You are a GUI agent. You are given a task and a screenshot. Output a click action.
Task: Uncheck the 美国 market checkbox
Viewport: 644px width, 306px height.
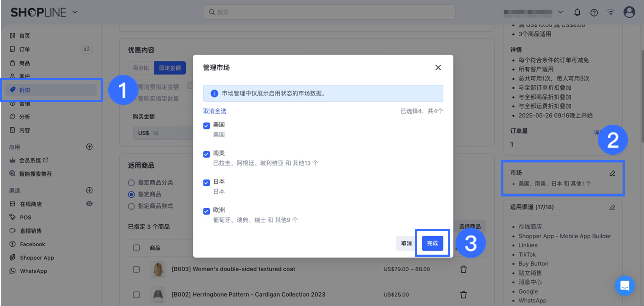click(207, 126)
